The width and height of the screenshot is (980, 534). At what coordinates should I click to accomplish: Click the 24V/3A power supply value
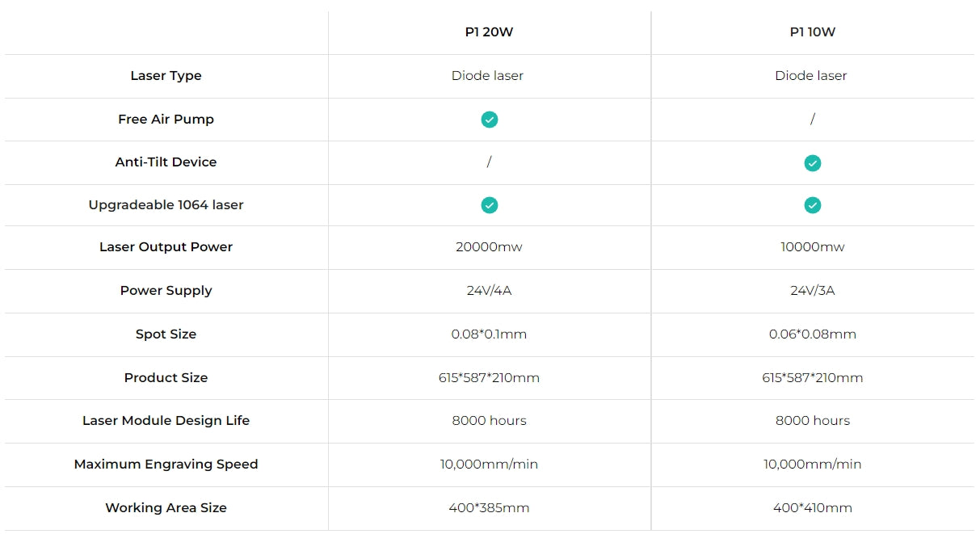pyautogui.click(x=813, y=291)
